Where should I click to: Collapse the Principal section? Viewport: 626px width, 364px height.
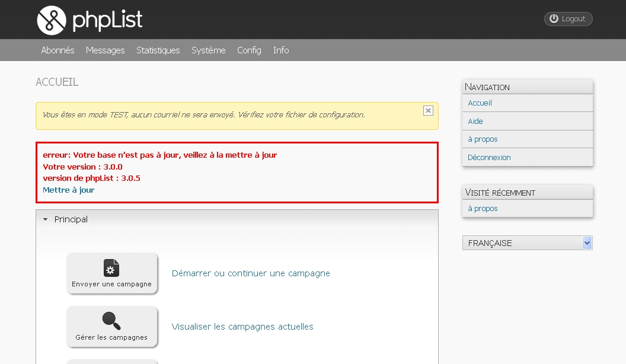[x=46, y=219]
